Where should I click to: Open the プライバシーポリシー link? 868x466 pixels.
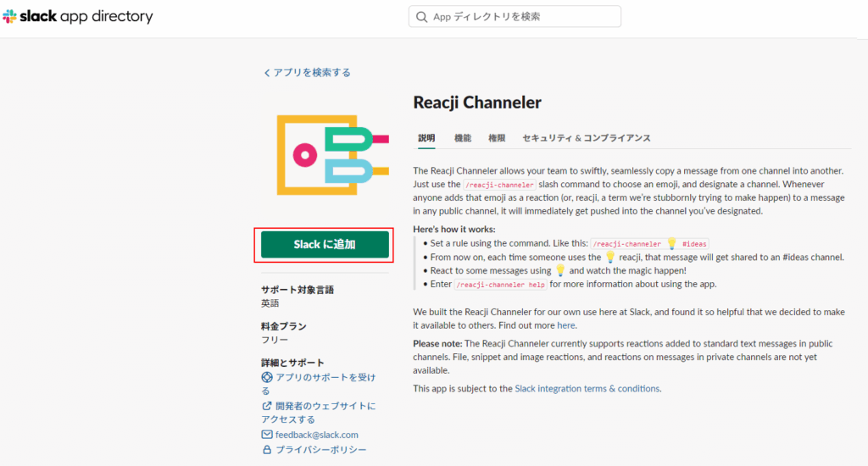click(x=321, y=450)
